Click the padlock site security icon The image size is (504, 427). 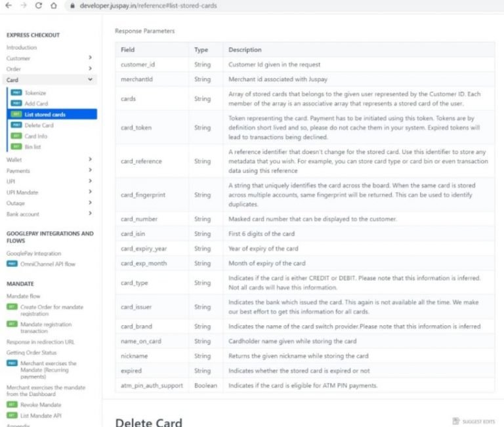(72, 6)
